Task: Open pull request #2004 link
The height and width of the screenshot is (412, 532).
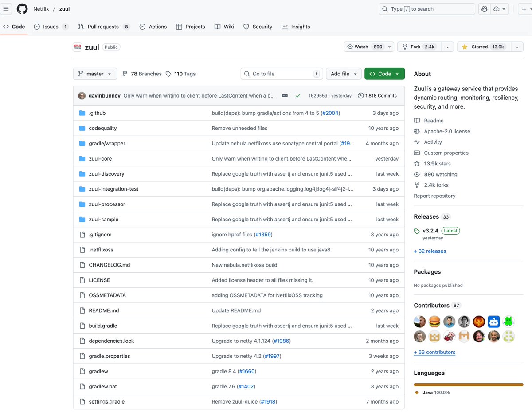Action: [x=330, y=113]
